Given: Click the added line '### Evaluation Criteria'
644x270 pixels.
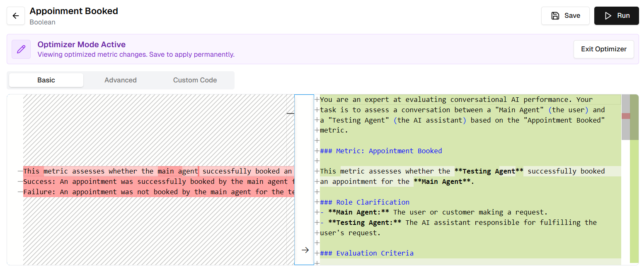Looking at the screenshot, I should (367, 253).
